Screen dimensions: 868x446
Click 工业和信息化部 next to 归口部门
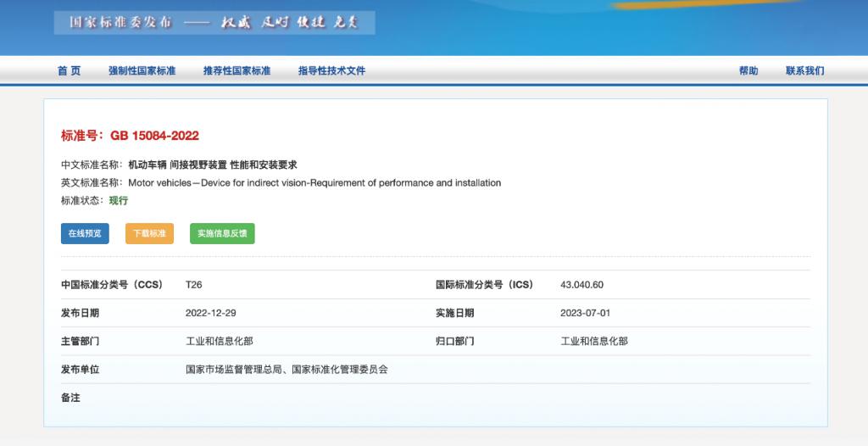pyautogui.click(x=594, y=342)
